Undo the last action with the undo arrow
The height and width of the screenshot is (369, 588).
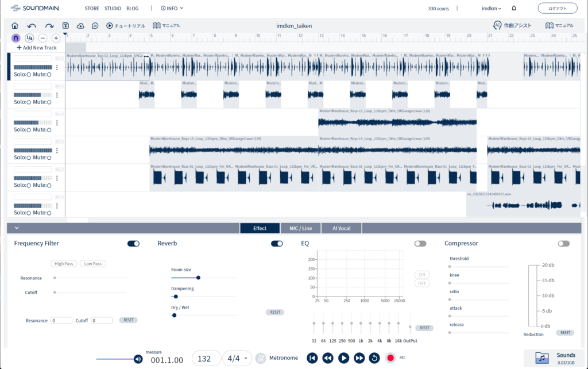point(32,26)
